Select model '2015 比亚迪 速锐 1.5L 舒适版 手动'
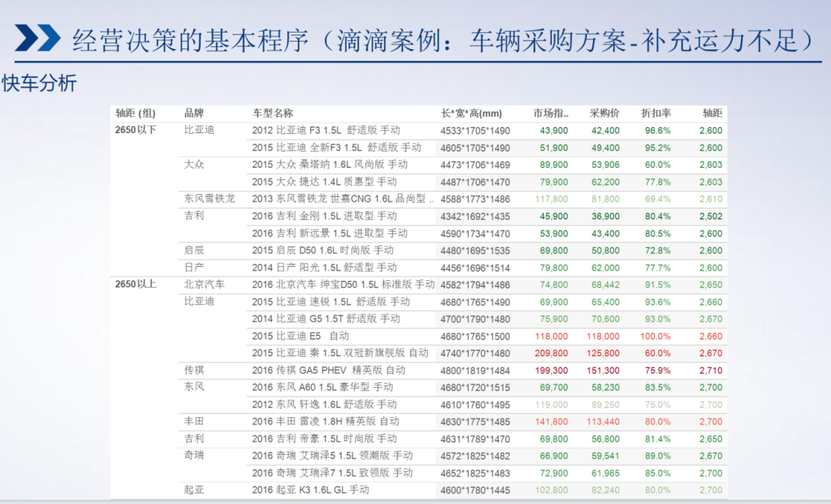This screenshot has width=831, height=504. pyautogui.click(x=331, y=302)
